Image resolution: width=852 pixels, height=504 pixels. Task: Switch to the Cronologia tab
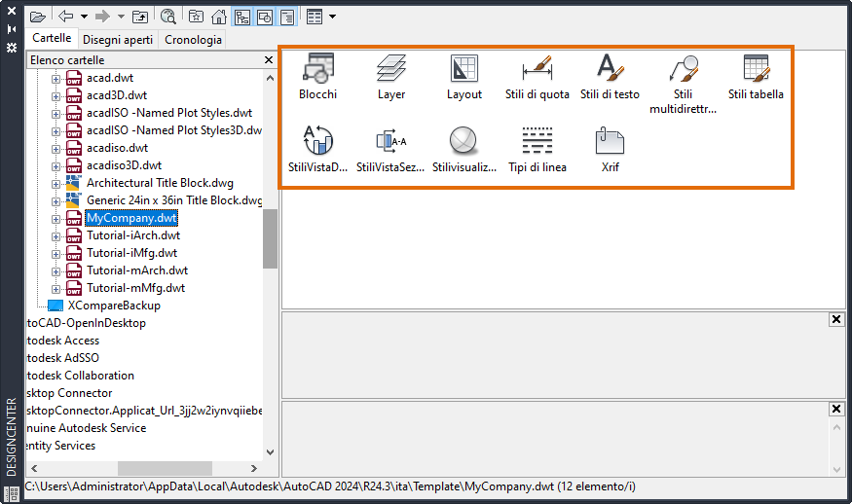[193, 40]
